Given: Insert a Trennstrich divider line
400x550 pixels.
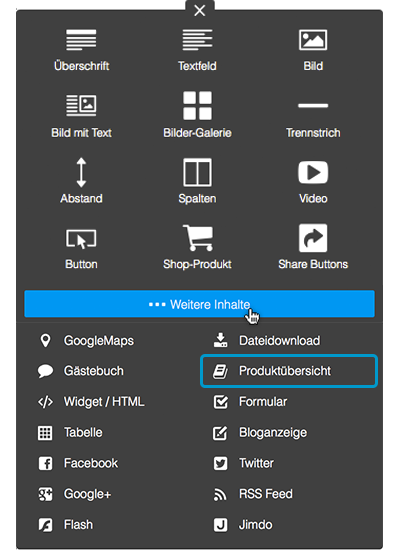Looking at the screenshot, I should click(x=313, y=119).
